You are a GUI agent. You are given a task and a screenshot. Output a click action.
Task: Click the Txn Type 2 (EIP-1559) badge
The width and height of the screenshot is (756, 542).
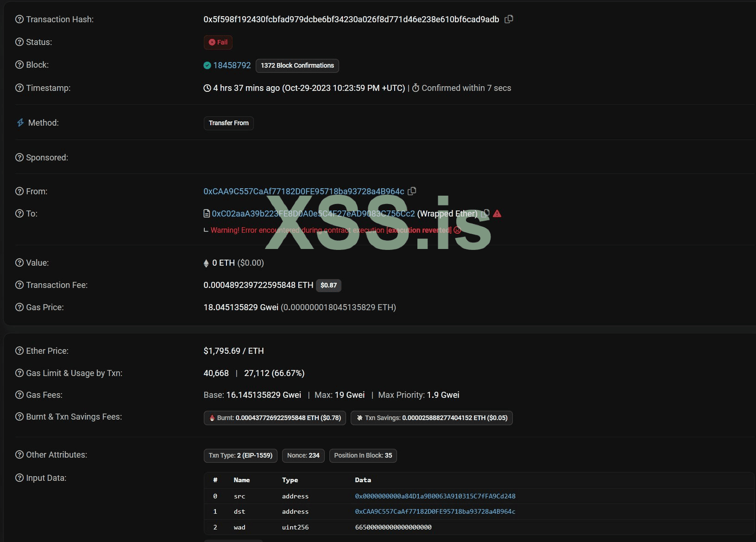pos(240,455)
